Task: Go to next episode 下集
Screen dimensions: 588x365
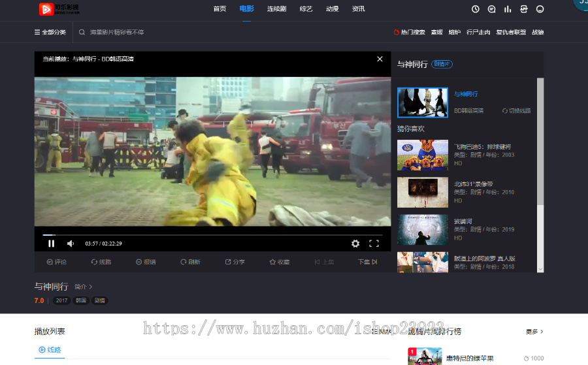Action: [367, 262]
